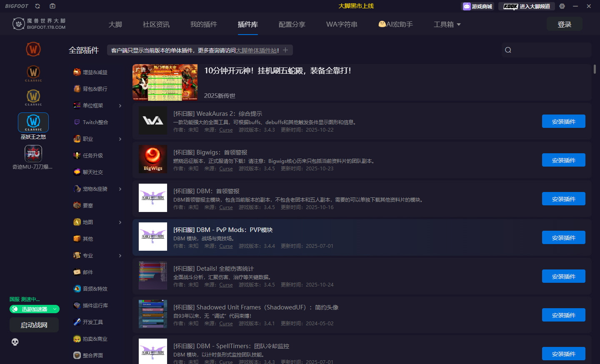600x364 pixels.
Task: Click the Details! plugin screenshot thumbnail
Action: (153, 275)
